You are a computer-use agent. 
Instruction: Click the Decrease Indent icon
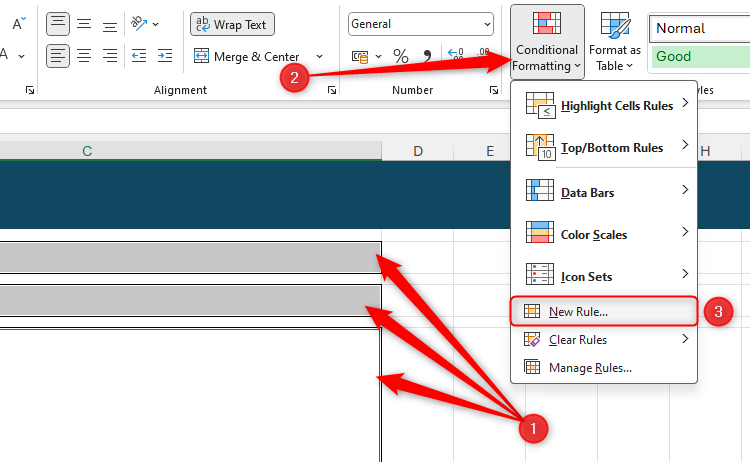tap(140, 56)
